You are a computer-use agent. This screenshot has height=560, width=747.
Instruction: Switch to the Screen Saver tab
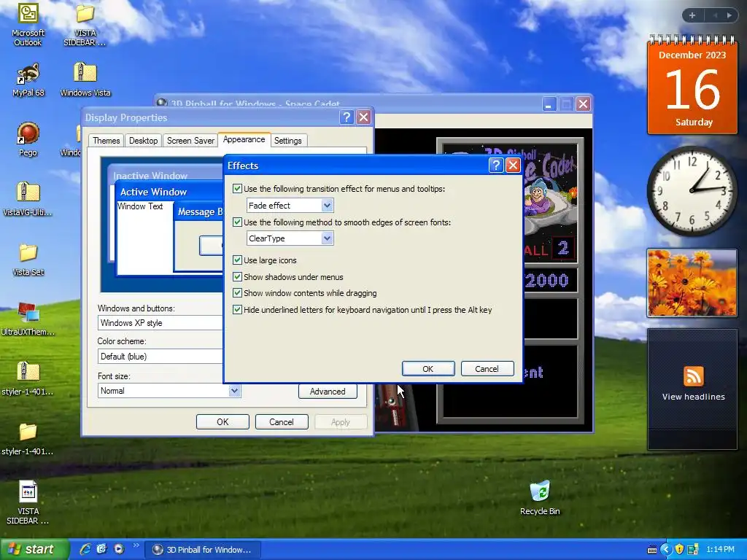point(190,141)
